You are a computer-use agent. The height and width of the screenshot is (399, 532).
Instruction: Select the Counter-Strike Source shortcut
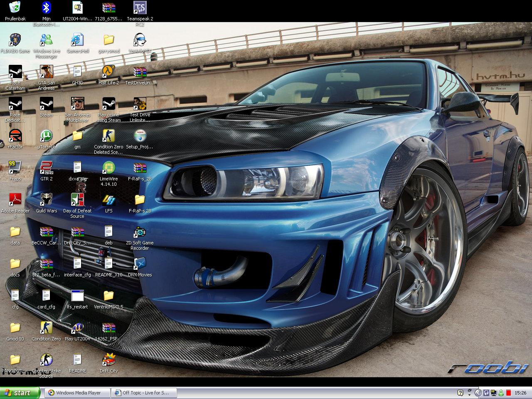point(47,366)
